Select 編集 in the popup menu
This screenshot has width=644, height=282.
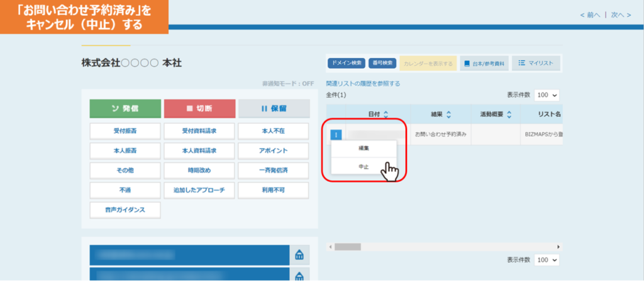364,149
